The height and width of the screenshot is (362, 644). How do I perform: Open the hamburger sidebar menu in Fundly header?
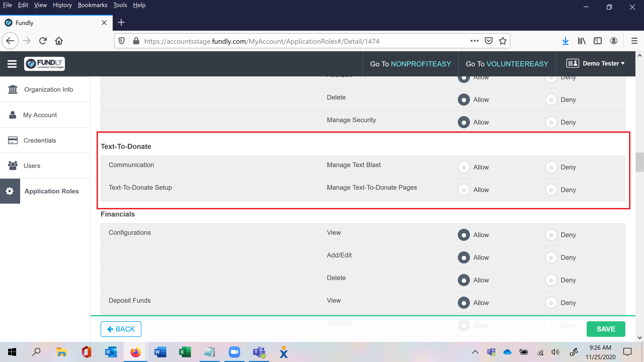tap(12, 64)
